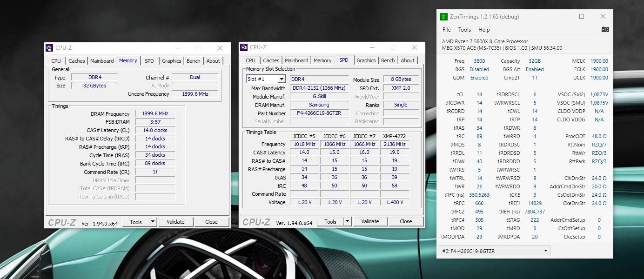Click the Max Bandwidth field DDR4-2132 (1066 MHz)

[319, 88]
